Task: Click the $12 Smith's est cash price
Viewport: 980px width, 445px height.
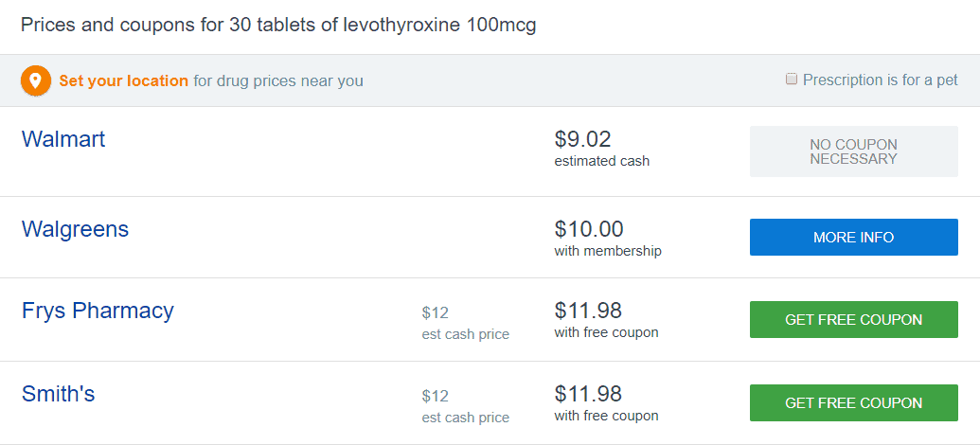Action: click(x=435, y=397)
